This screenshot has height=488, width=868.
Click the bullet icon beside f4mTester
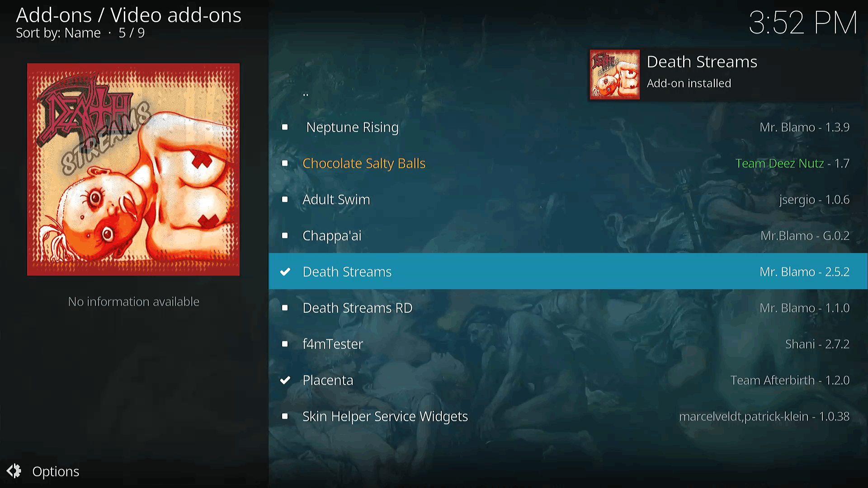(285, 344)
